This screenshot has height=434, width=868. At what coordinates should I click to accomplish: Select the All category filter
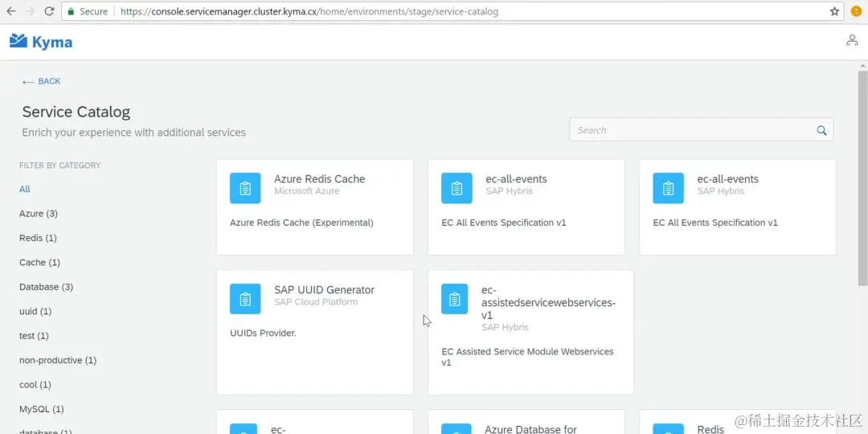coord(24,190)
